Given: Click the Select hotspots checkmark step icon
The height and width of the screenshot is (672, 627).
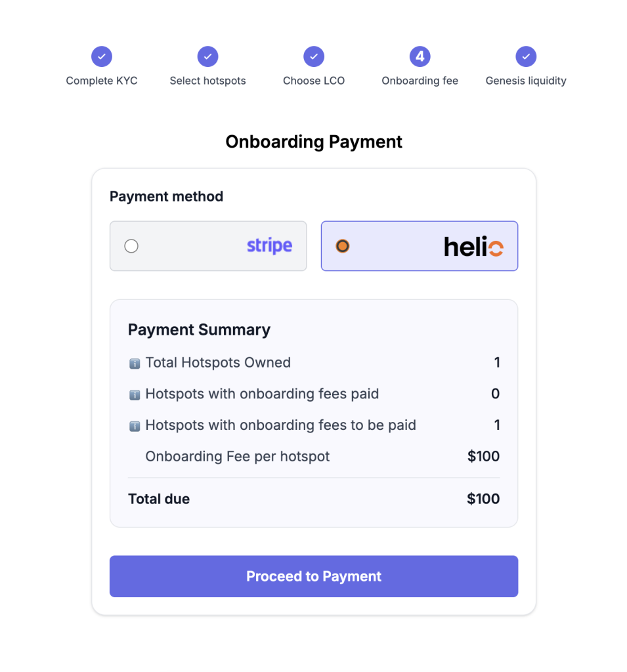Looking at the screenshot, I should 207,57.
